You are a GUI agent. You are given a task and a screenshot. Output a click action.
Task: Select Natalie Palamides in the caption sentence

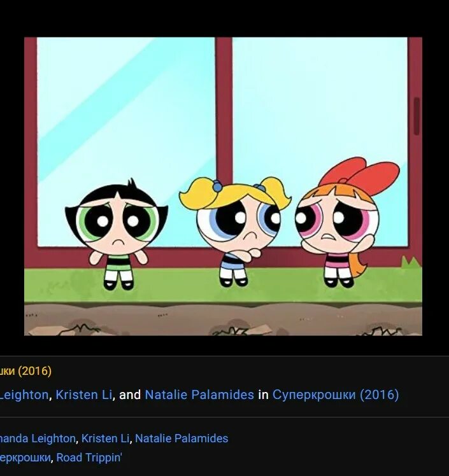(199, 395)
